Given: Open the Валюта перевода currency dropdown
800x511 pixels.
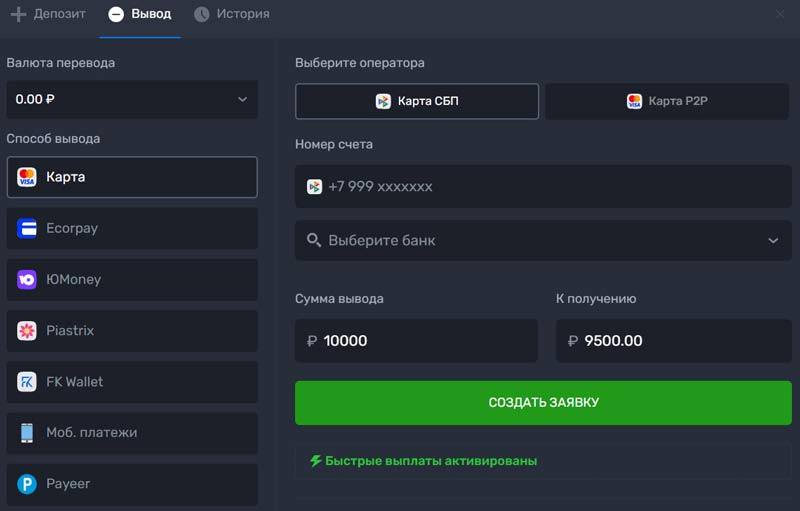Looking at the screenshot, I should (131, 99).
